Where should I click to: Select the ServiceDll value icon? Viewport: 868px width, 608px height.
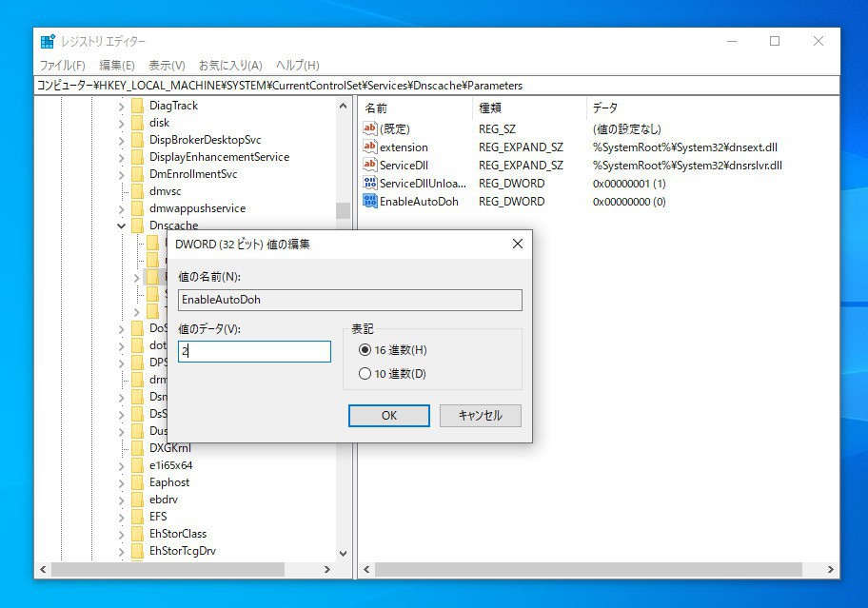(370, 165)
